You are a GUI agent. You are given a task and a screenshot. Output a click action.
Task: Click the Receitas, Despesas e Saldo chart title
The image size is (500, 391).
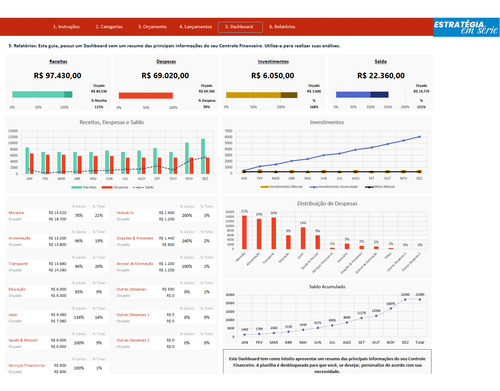[x=112, y=122]
